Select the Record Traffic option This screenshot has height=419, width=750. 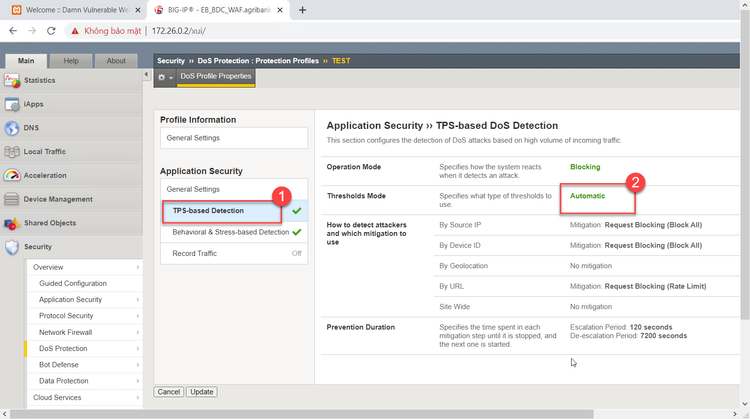pos(193,254)
